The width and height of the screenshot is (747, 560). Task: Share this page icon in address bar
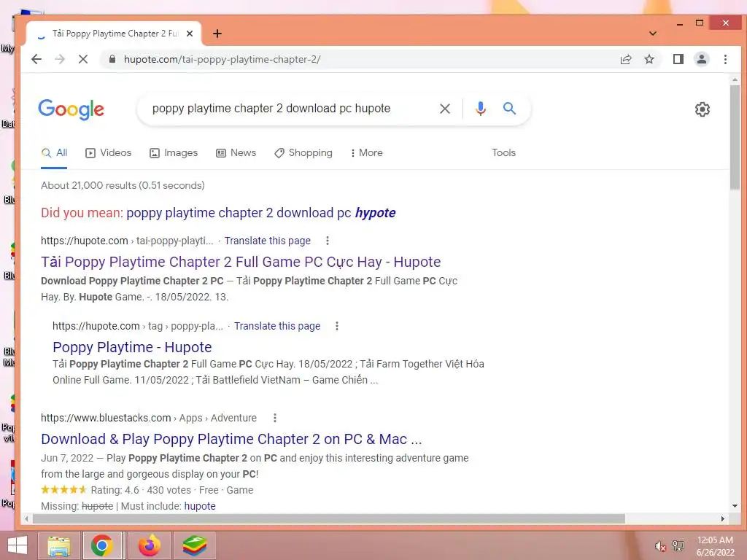coord(625,59)
